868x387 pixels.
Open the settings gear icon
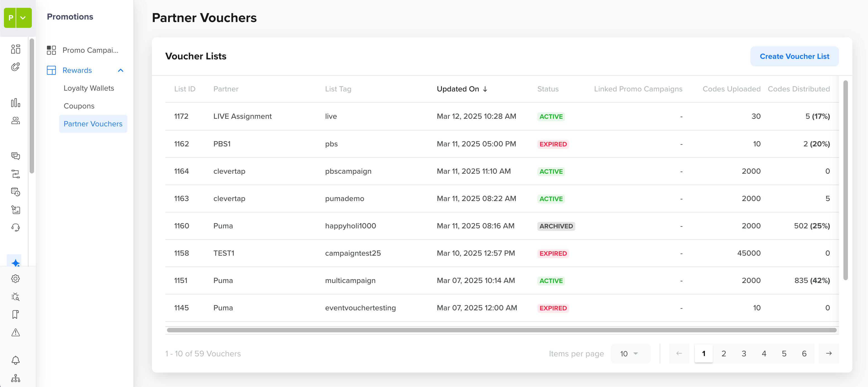tap(16, 279)
